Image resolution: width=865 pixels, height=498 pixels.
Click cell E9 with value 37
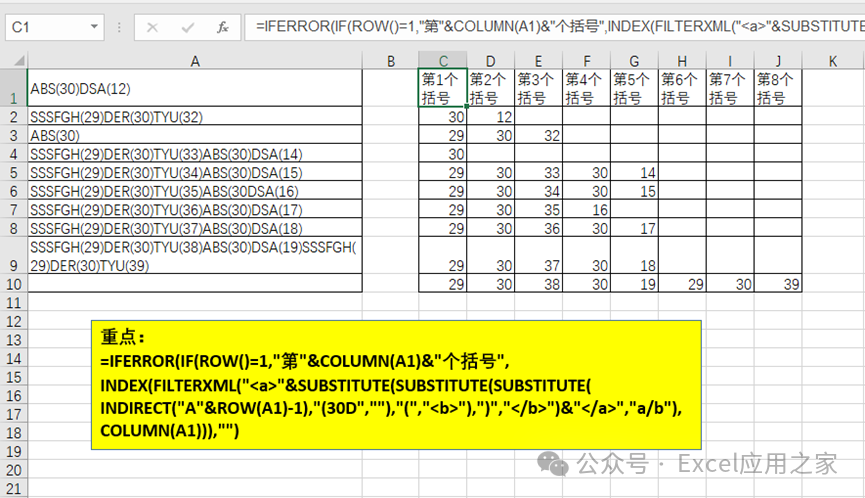[538, 256]
